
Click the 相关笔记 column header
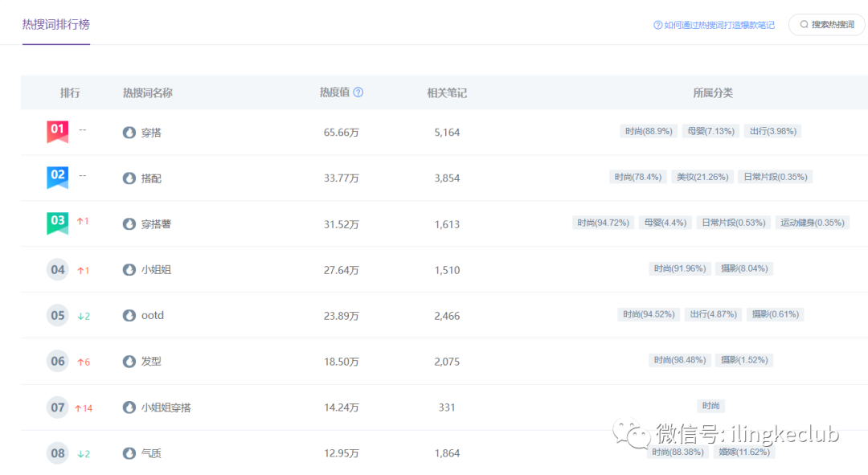click(x=447, y=92)
